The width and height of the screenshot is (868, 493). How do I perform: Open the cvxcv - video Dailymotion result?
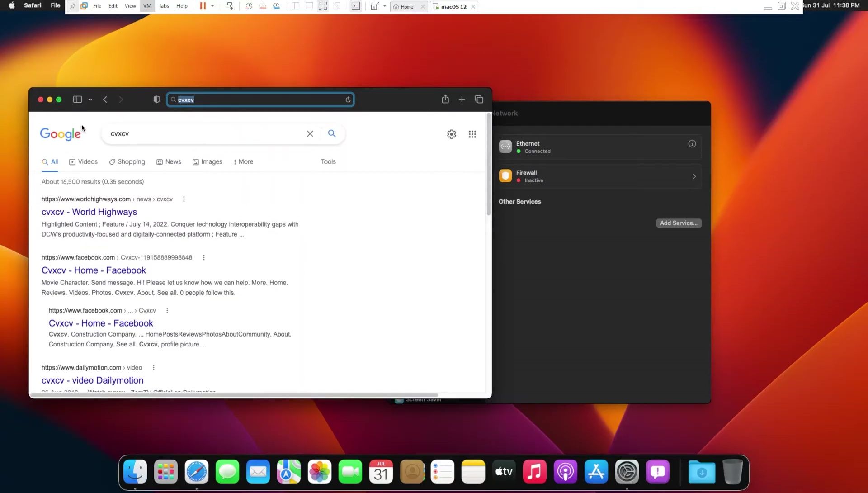click(x=92, y=381)
